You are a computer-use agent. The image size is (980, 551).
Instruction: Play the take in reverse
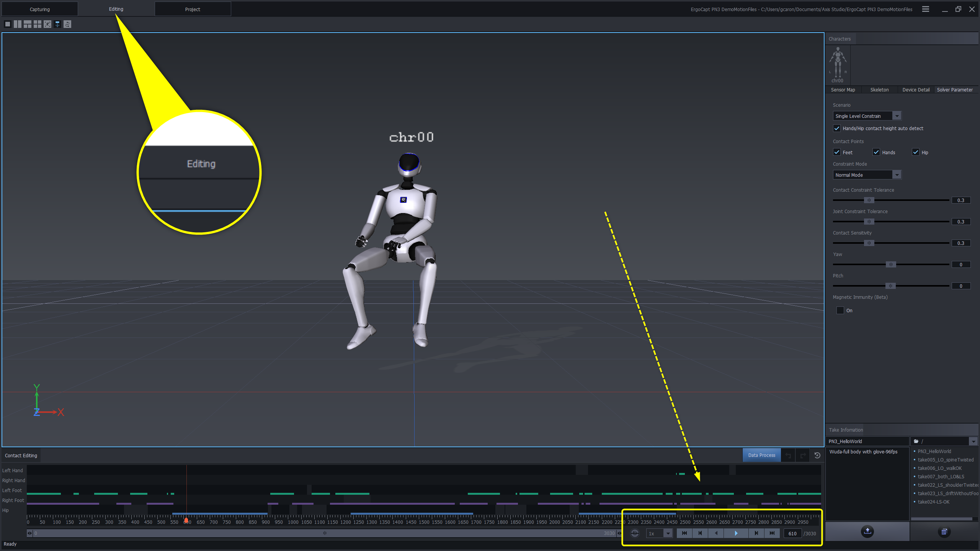click(716, 533)
